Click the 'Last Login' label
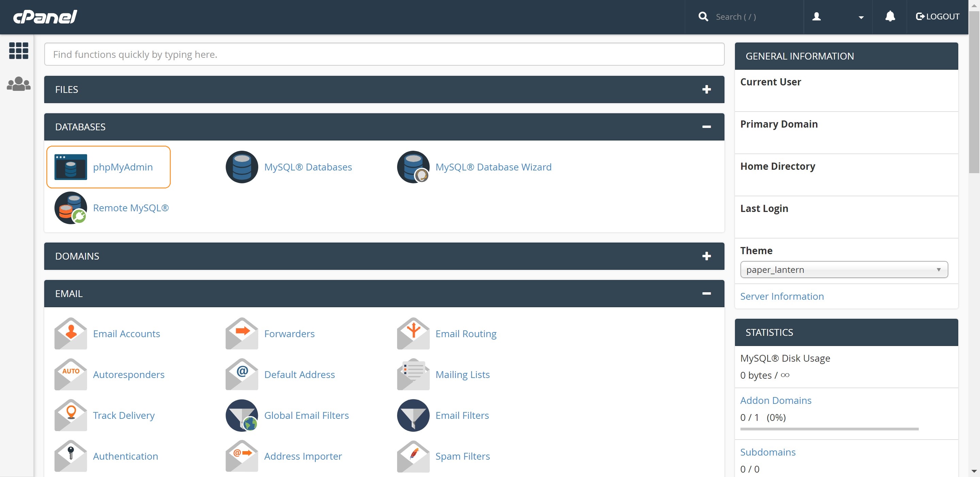Image resolution: width=980 pixels, height=477 pixels. coord(764,209)
